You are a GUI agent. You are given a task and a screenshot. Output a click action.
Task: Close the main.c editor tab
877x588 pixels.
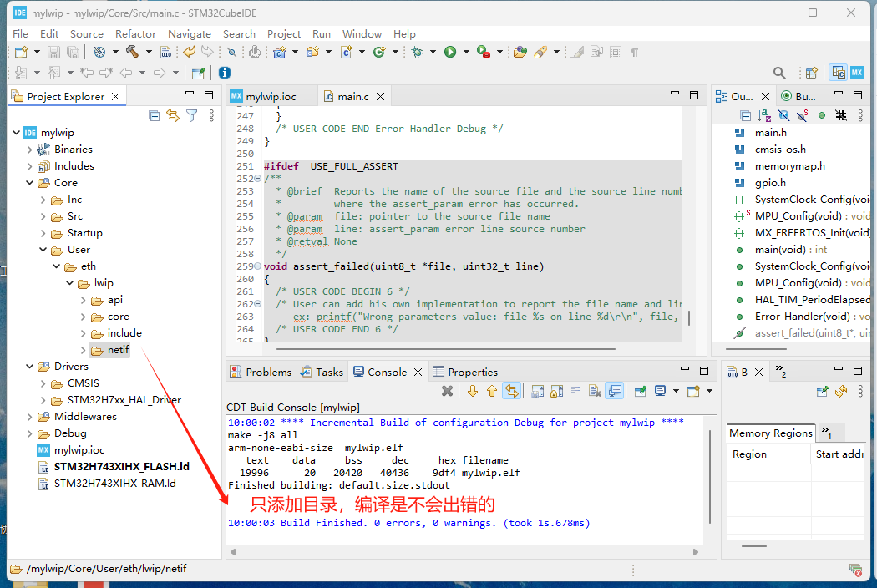coord(382,96)
